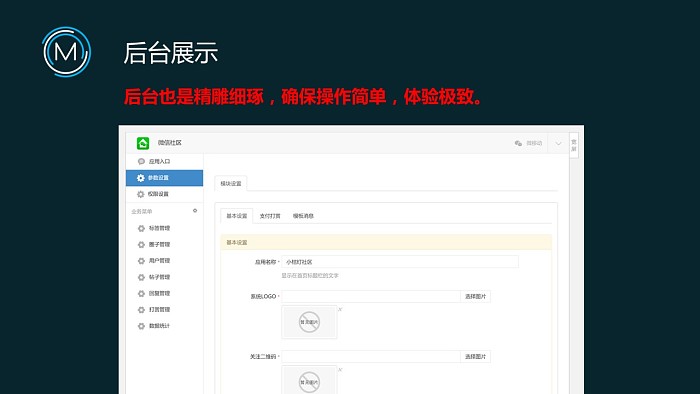Open the 权限设置 sidebar item
700x394 pixels.
pyautogui.click(x=164, y=194)
